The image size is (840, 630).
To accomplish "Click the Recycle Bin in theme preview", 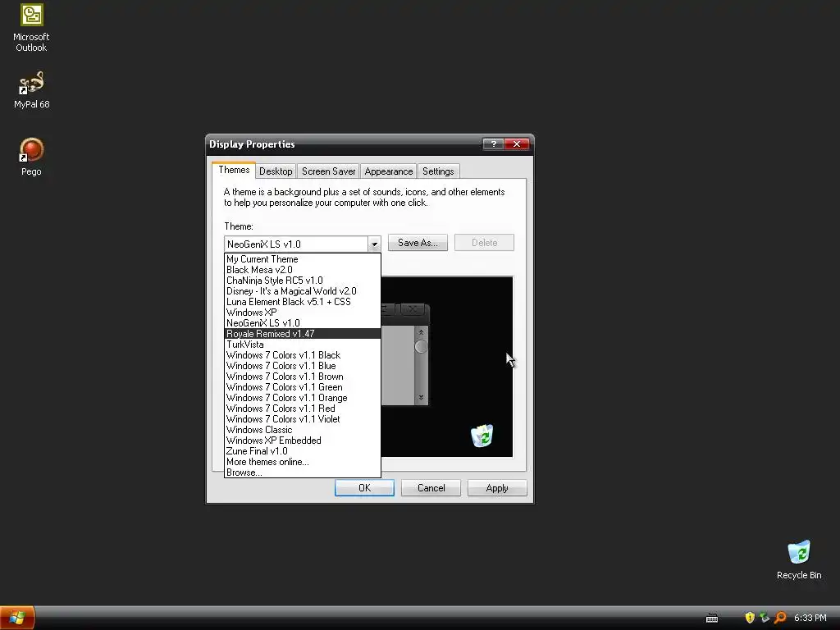I will point(482,436).
